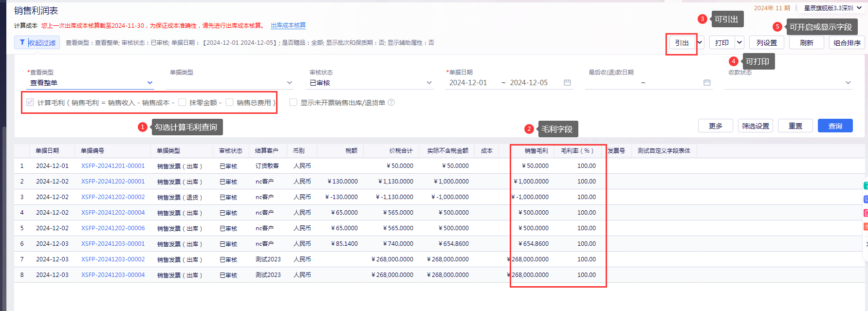Enable the 抹零金额 checkbox

coord(182,102)
